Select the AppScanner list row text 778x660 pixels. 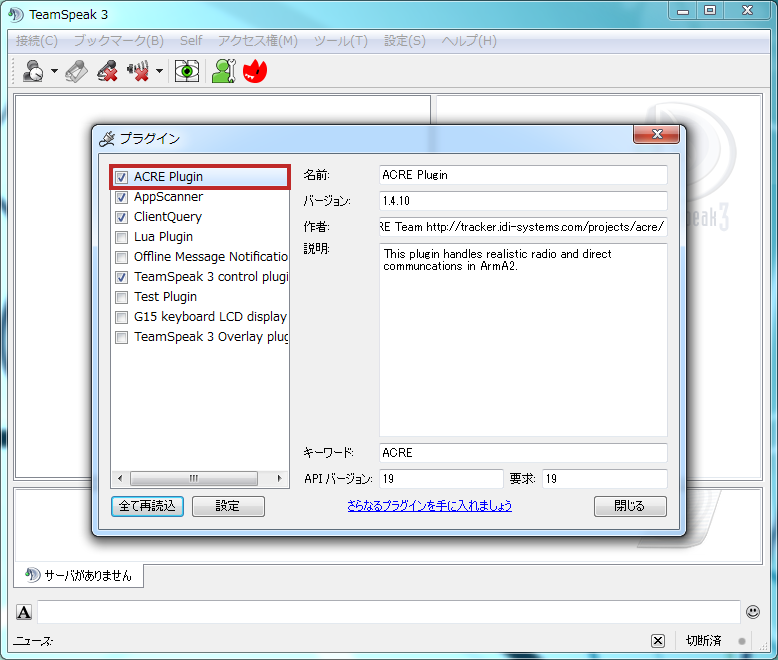[x=168, y=197]
